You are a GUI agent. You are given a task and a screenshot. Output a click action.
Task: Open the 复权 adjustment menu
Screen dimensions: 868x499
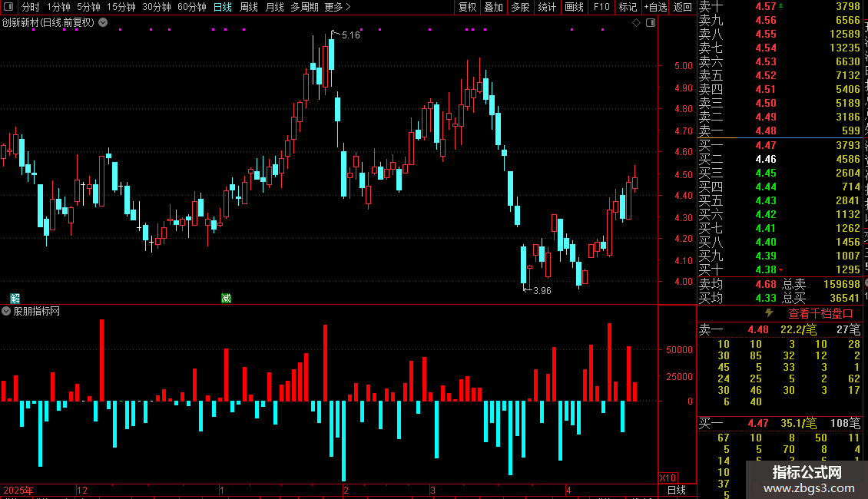[x=467, y=7]
